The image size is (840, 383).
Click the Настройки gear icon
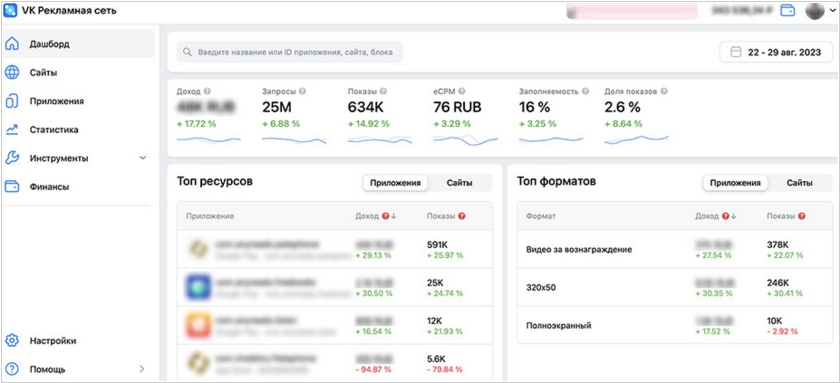pos(12,341)
